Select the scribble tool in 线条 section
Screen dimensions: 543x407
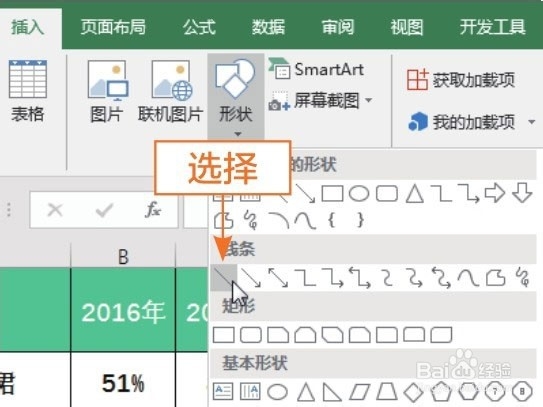coord(523,278)
